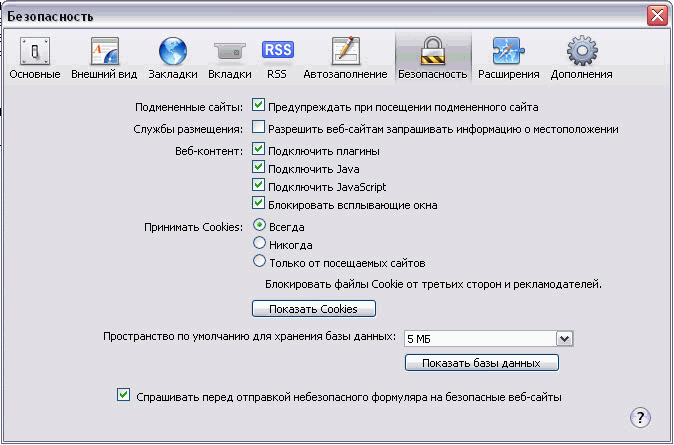Disable warning for Подмененные сайты checkbox
674x445 pixels.
point(259,105)
